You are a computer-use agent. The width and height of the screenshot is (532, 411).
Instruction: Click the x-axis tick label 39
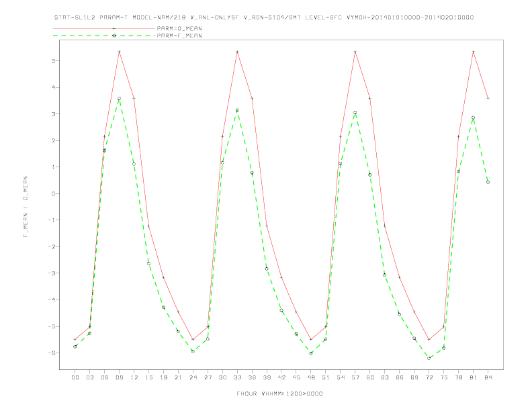[x=267, y=377]
